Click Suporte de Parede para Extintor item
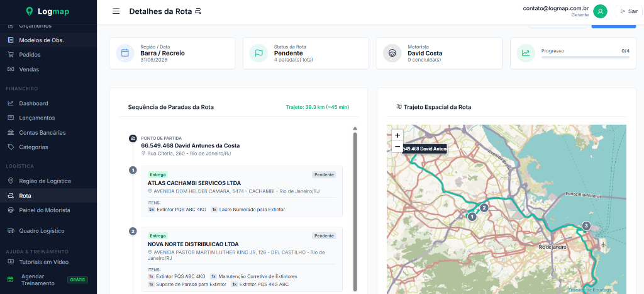The width and height of the screenshot is (644, 294). click(187, 284)
